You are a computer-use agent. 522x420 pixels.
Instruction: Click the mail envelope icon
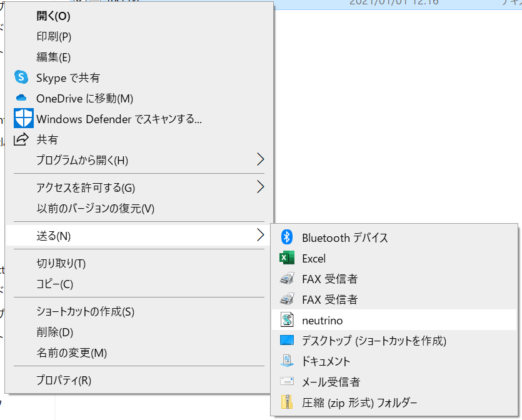click(287, 381)
